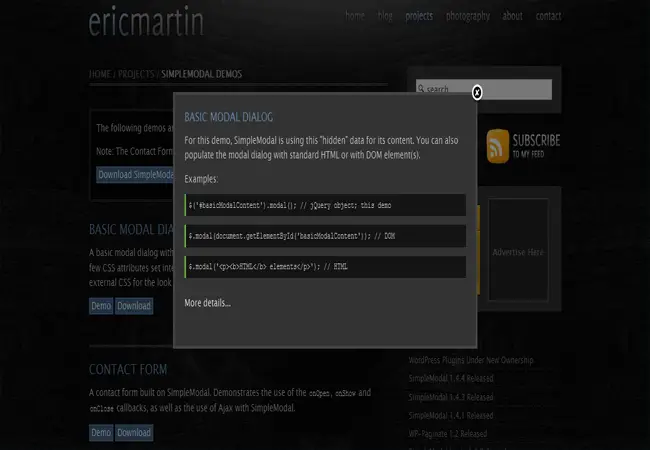Click the CONTACT FORM section heading
The image size is (650, 450).
[128, 369]
